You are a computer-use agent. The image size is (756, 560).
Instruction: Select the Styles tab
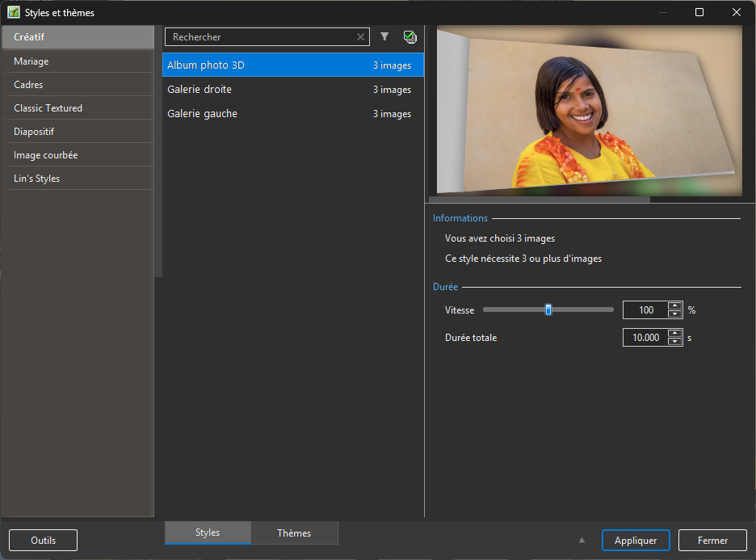tap(208, 533)
